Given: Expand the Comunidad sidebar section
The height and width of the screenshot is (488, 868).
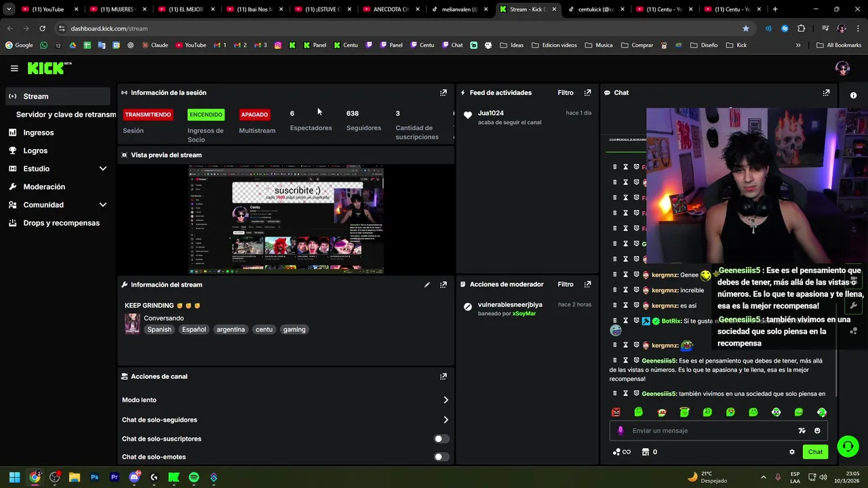Looking at the screenshot, I should pyautogui.click(x=103, y=205).
